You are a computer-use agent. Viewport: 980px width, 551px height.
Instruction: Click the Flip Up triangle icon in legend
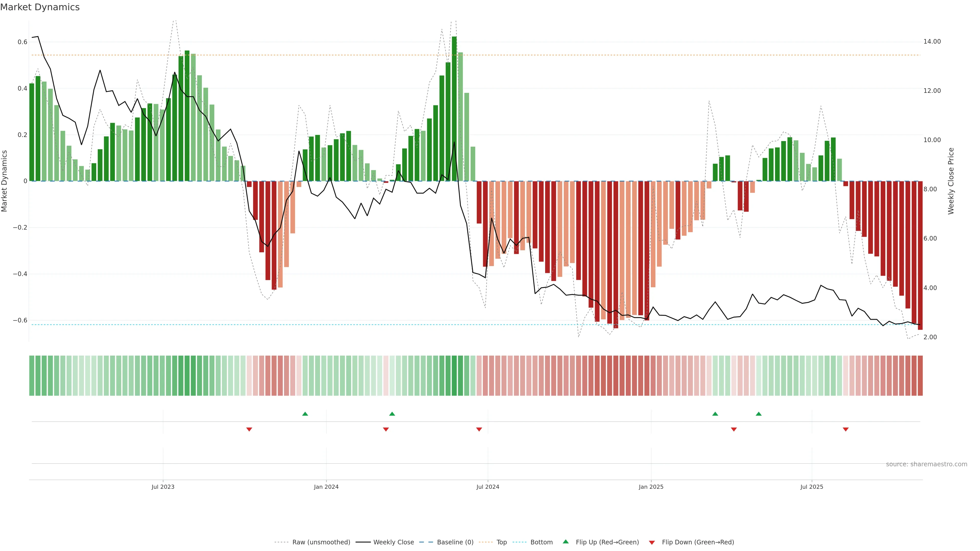point(566,542)
